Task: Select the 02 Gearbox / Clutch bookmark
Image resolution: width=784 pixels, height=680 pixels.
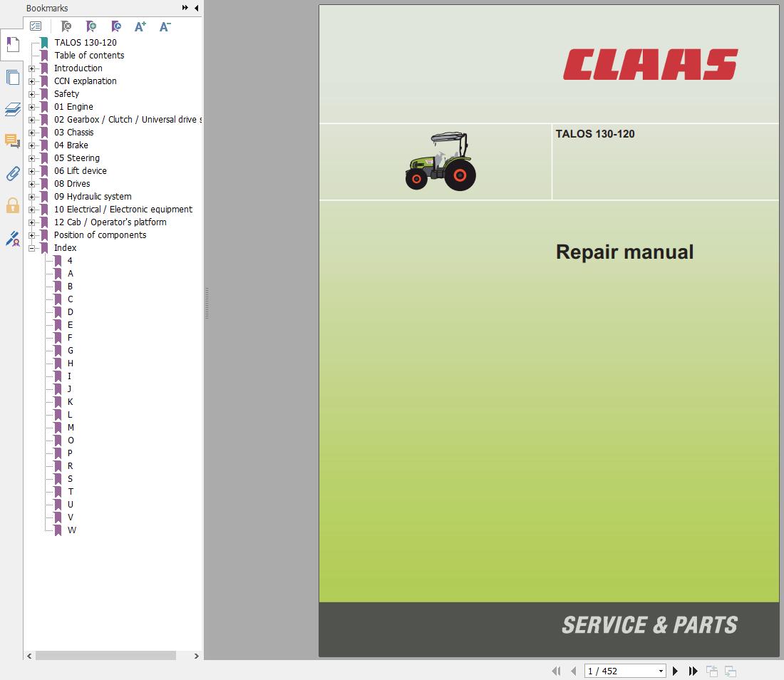Action: (128, 120)
